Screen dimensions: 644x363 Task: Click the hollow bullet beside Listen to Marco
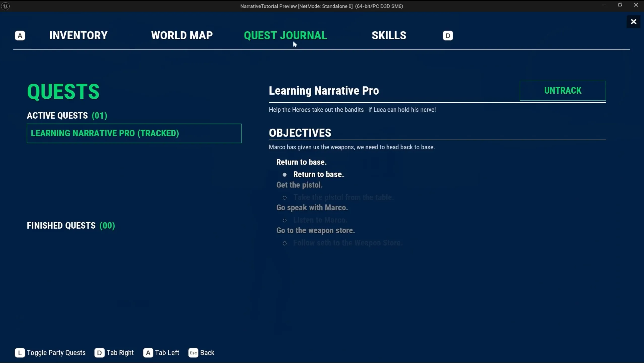pos(285,220)
